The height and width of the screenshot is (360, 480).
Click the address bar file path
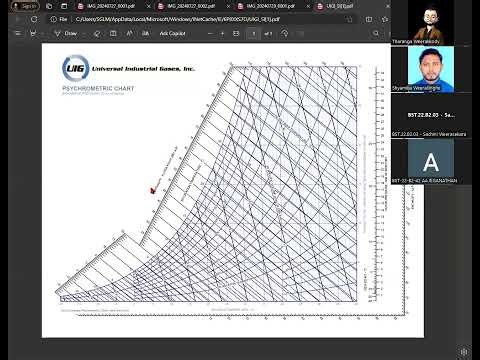[177, 19]
